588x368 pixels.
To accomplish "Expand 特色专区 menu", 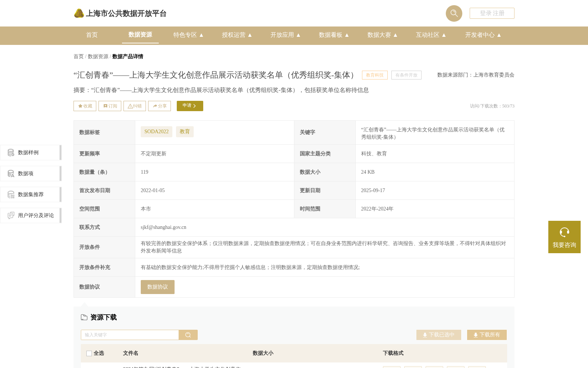I will 189,35.
